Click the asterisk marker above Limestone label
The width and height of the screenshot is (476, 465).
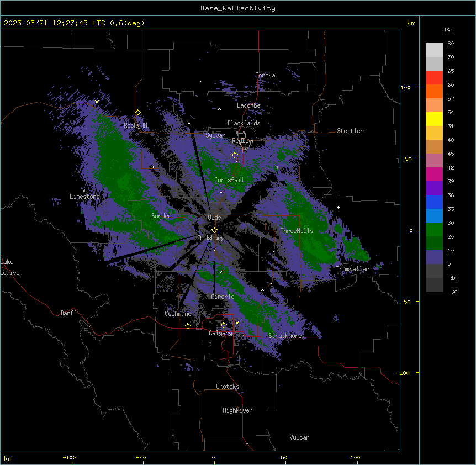click(84, 191)
